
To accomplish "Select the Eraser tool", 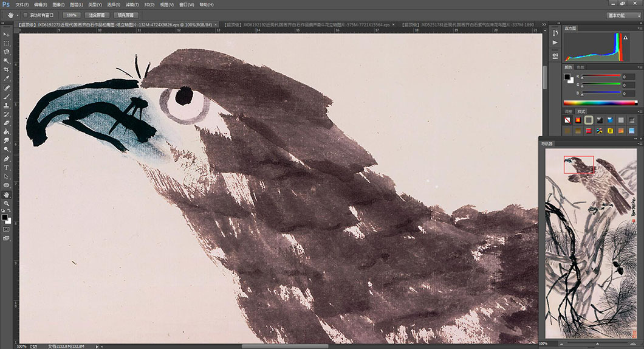I will 6,123.
